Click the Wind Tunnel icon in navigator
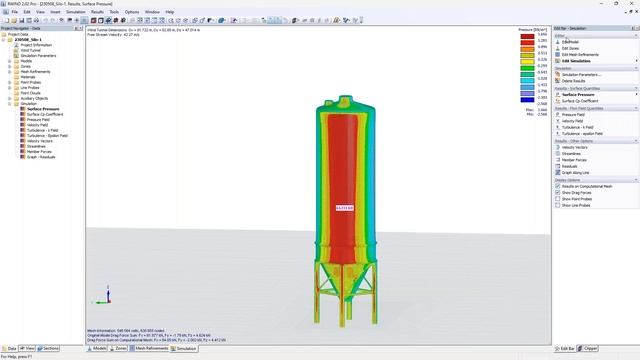The width and height of the screenshot is (640, 360). tap(16, 50)
